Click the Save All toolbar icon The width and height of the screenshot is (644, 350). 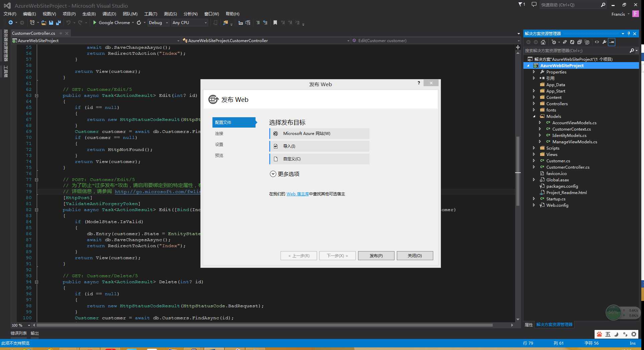(58, 22)
